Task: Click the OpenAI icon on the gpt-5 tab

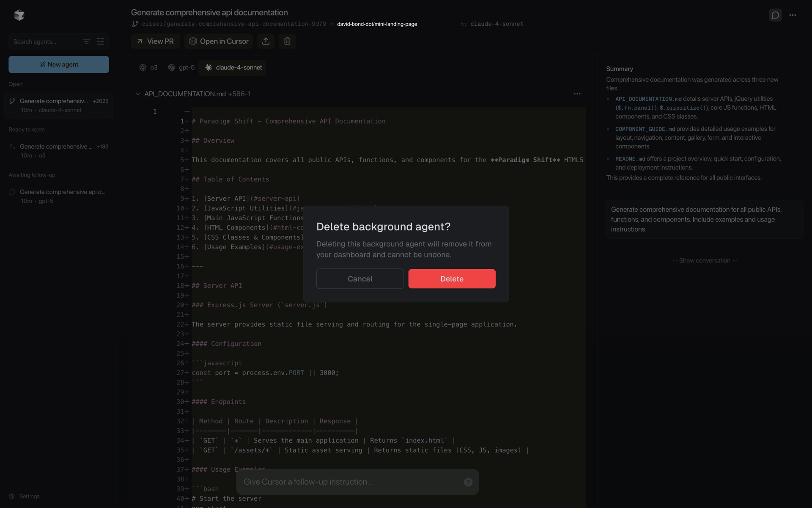Action: point(171,67)
